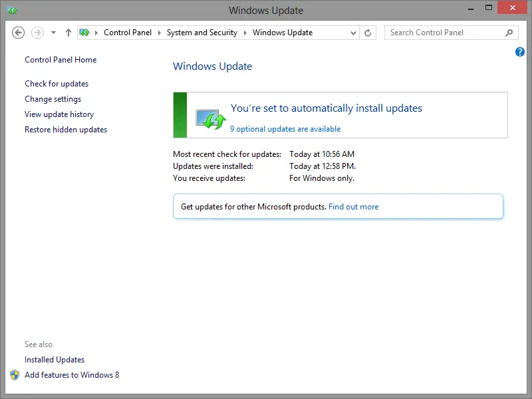532x399 pixels.
Task: Open System and Security breadcrumb
Action: pyautogui.click(x=202, y=33)
